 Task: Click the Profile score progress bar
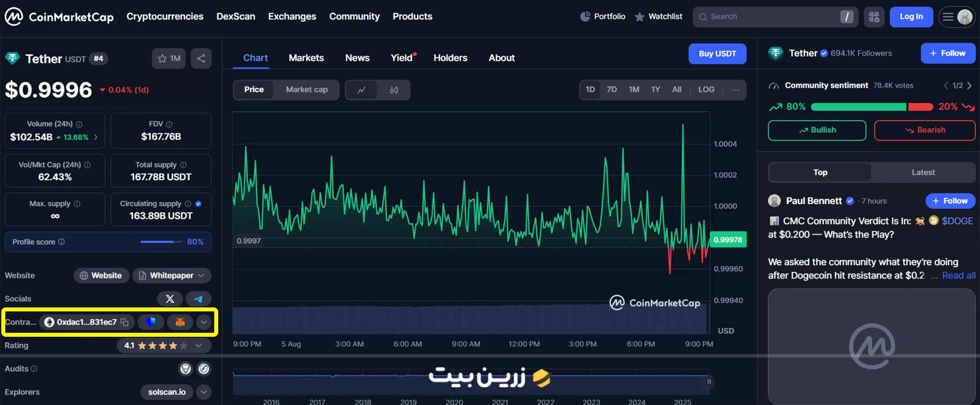point(161,242)
